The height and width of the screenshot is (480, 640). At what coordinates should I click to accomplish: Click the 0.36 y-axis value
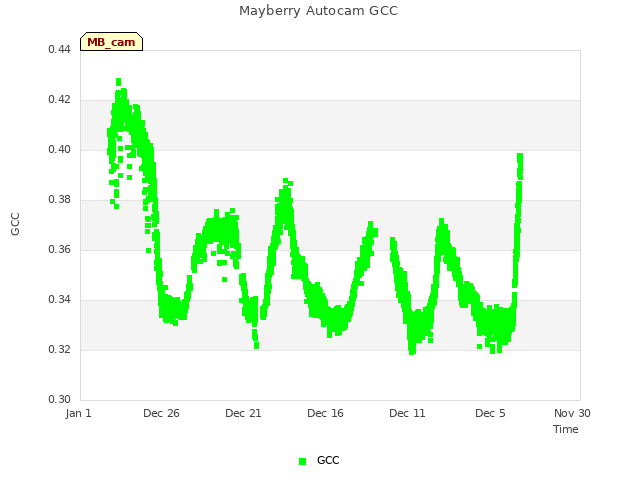click(x=60, y=249)
